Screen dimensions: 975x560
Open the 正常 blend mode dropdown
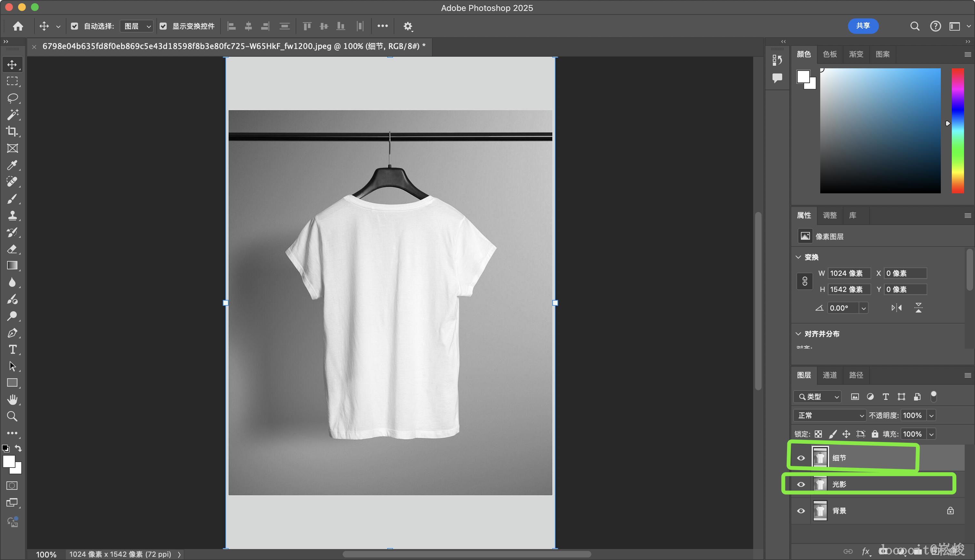[x=830, y=415]
